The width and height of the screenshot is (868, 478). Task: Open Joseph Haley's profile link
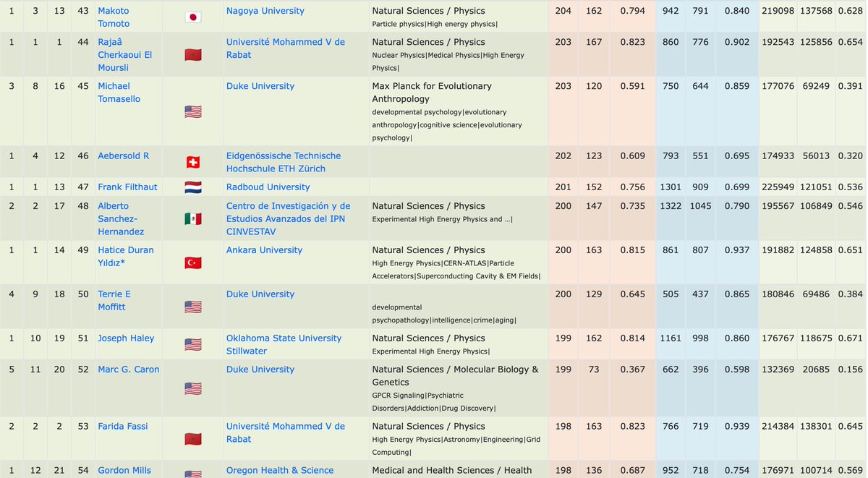point(126,338)
